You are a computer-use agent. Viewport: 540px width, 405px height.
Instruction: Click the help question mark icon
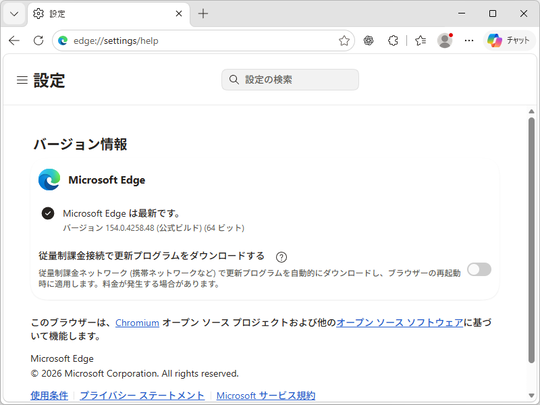(x=281, y=257)
